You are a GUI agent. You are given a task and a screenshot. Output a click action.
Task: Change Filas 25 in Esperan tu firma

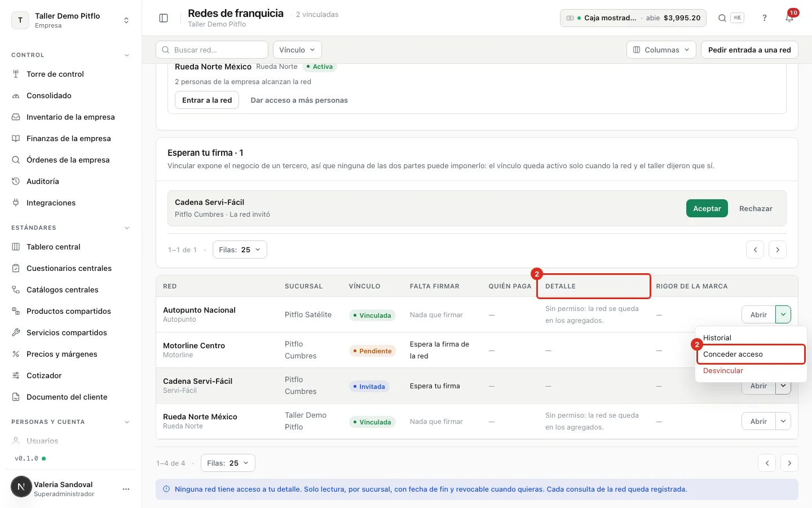(x=240, y=249)
